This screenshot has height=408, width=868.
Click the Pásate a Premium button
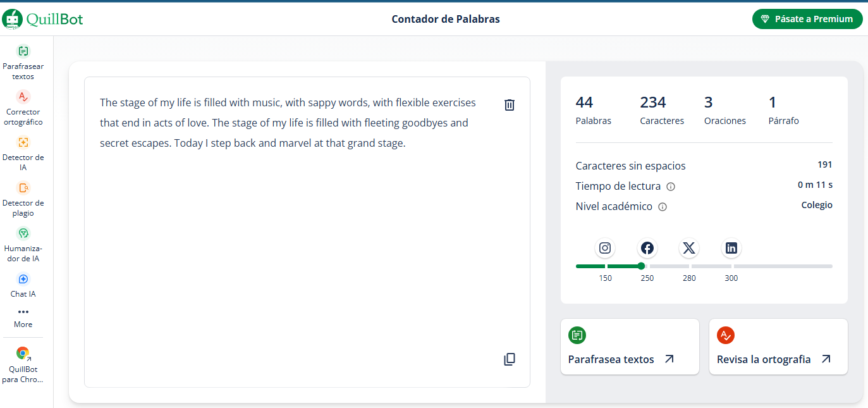[807, 19]
